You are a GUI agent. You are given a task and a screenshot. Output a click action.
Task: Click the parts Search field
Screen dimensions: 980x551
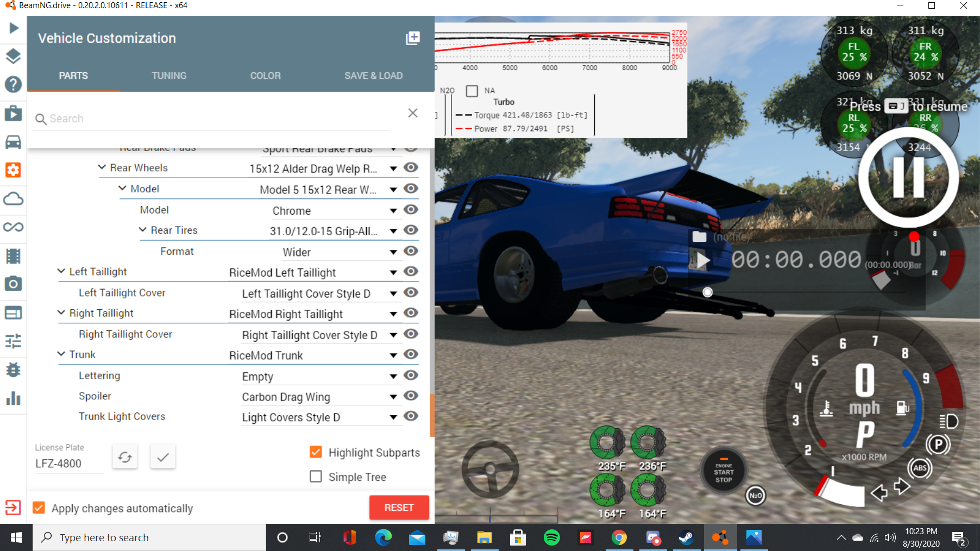coord(212,118)
